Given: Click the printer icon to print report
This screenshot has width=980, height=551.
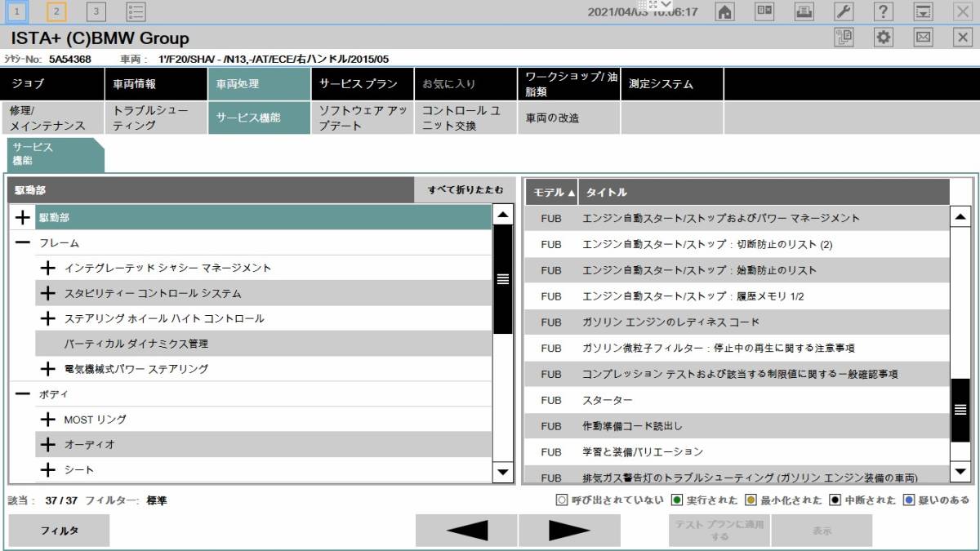Looking at the screenshot, I should tap(804, 11).
